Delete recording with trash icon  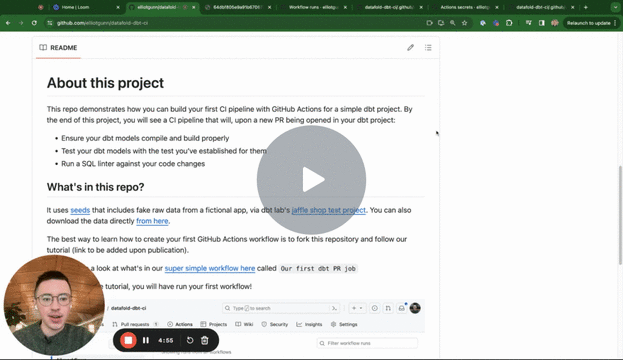click(x=205, y=340)
